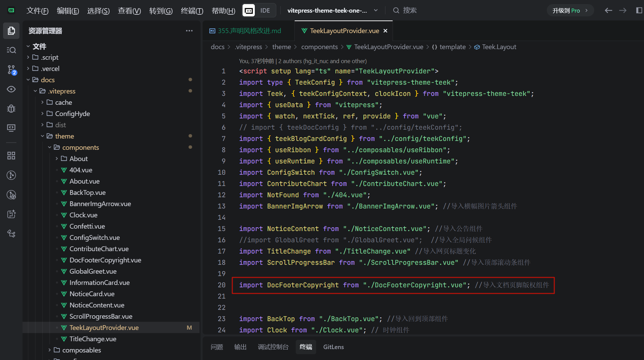This screenshot has height=360, width=644.
Task: Switch to the 终端 panel tab
Action: click(306, 347)
